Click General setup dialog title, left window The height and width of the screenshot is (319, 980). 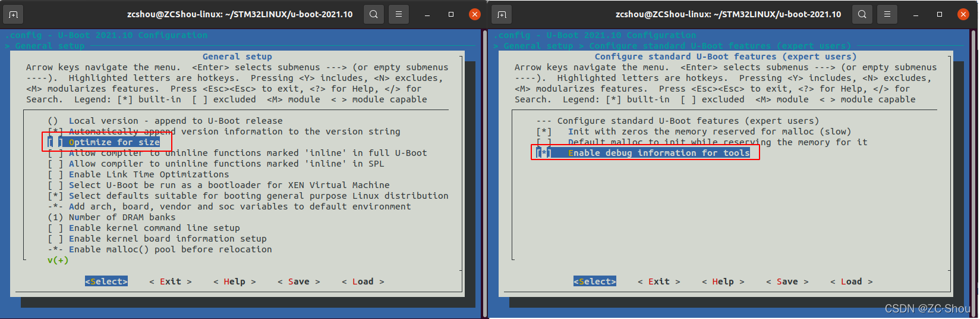click(x=237, y=57)
